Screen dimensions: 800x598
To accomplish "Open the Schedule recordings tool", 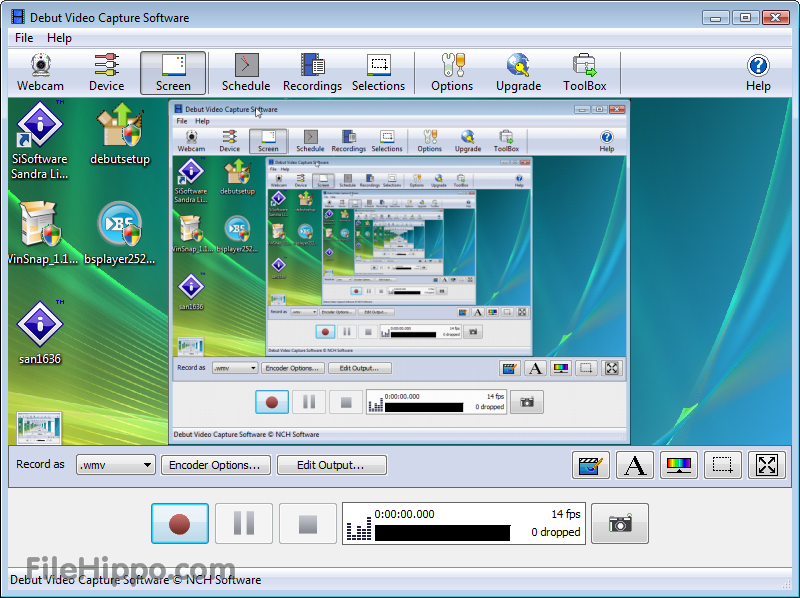I will point(246,72).
